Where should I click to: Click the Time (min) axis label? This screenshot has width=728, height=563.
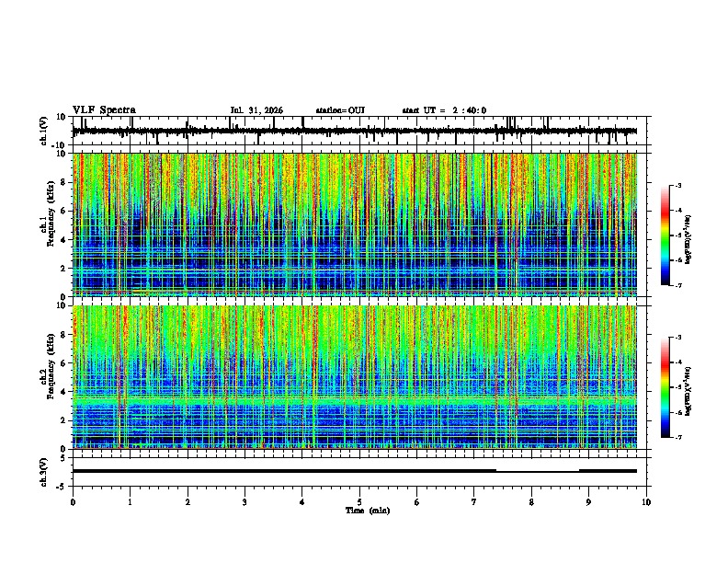(368, 511)
